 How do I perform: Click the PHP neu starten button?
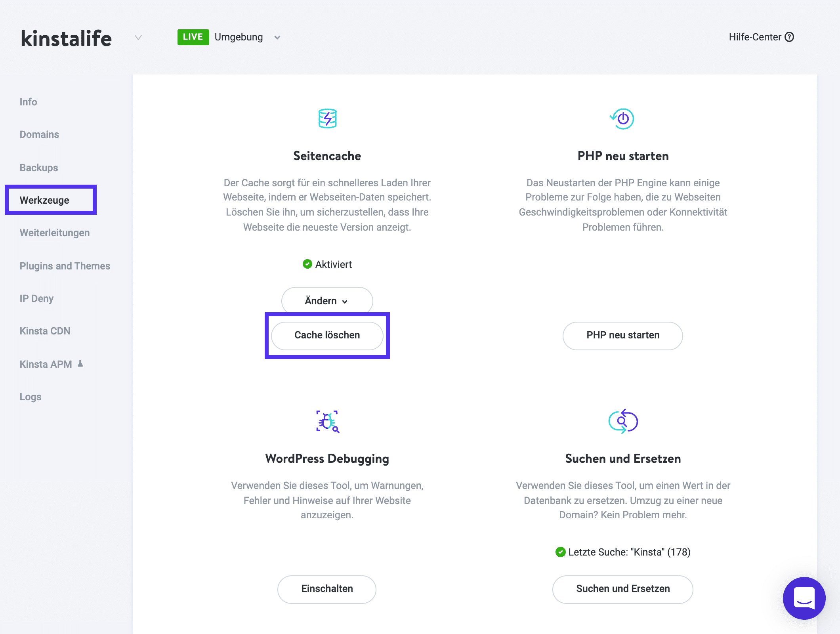pos(622,336)
